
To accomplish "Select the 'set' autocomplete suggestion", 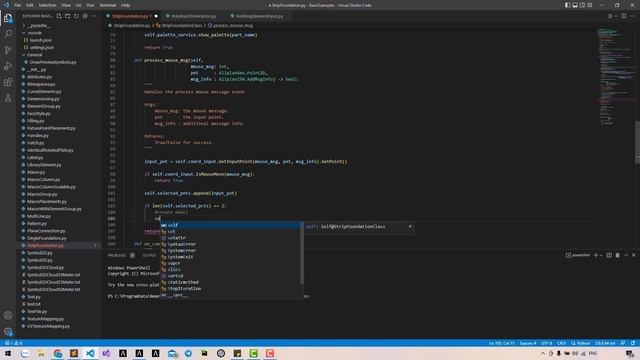I will pyautogui.click(x=230, y=231).
